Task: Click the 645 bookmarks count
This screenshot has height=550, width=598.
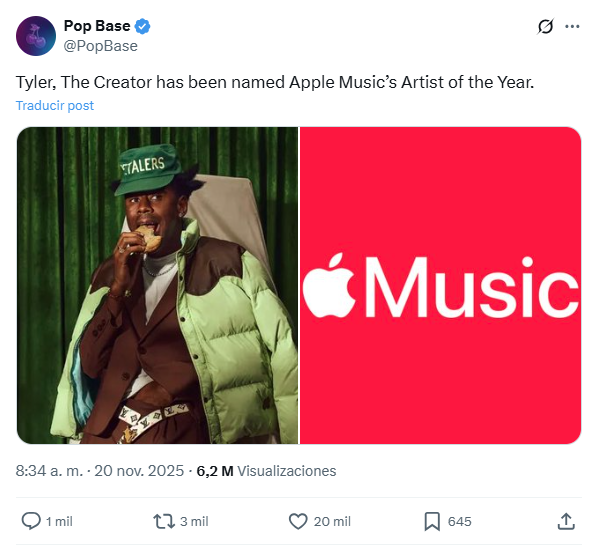Action: pyautogui.click(x=460, y=521)
